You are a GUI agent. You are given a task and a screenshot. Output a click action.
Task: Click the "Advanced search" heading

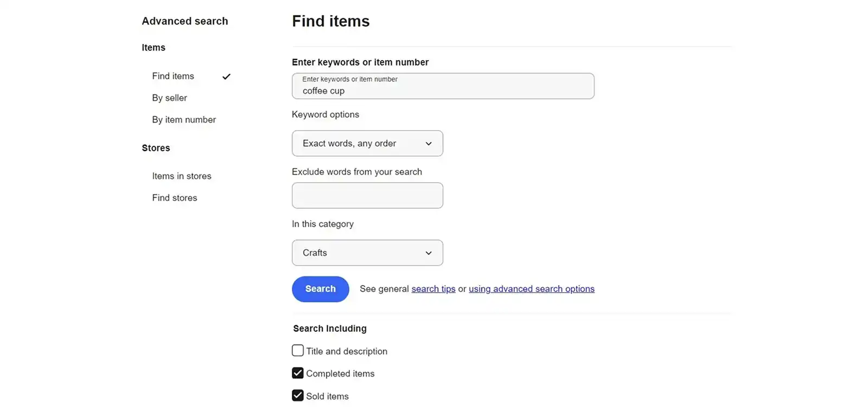tap(185, 21)
